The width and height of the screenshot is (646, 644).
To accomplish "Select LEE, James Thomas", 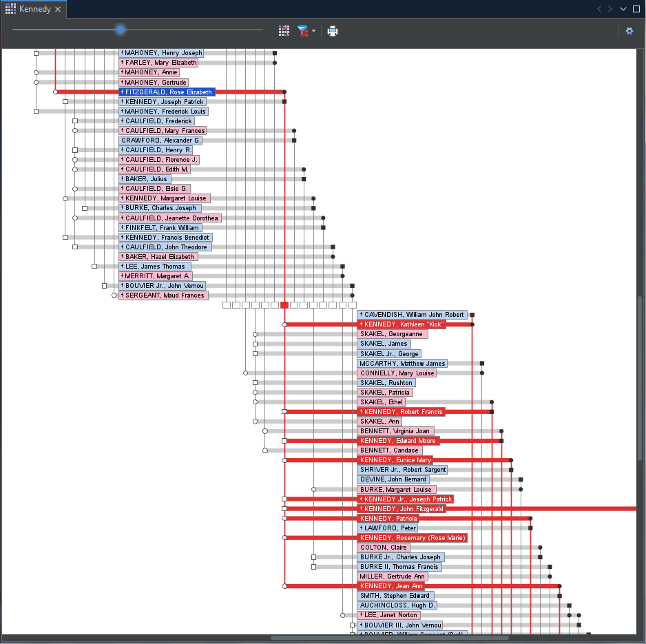I will [x=155, y=266].
